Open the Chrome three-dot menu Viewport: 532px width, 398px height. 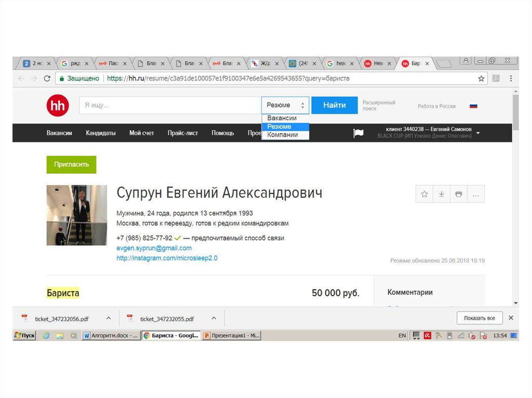click(511, 79)
